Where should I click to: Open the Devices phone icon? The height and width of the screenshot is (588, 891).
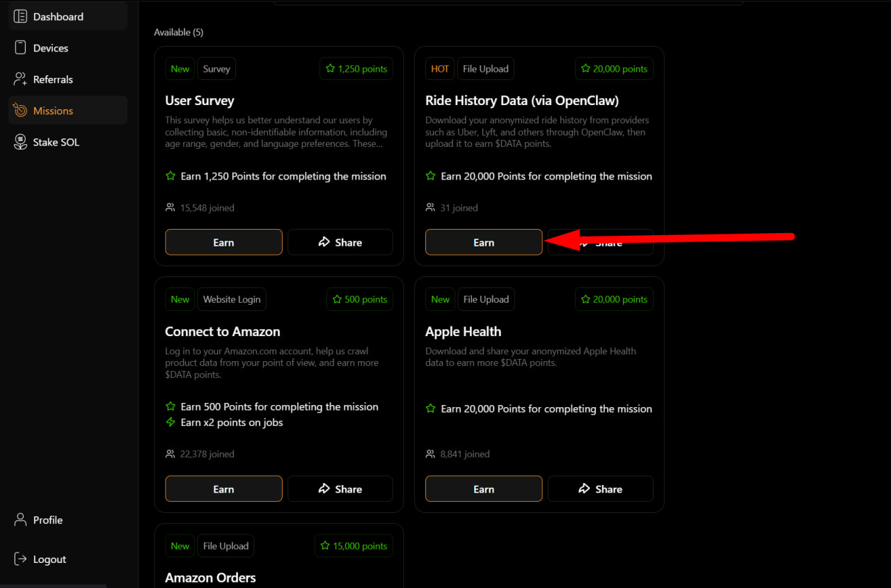click(x=20, y=48)
